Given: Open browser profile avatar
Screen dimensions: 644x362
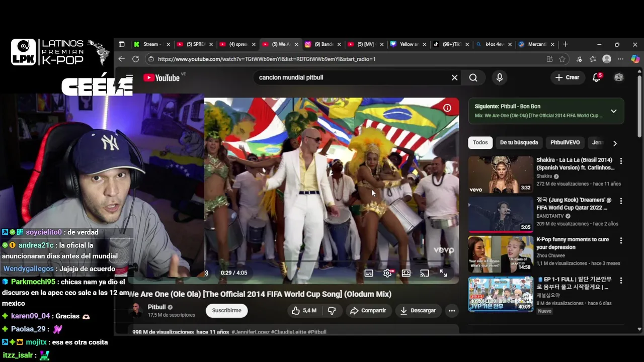Looking at the screenshot, I should pyautogui.click(x=607, y=59).
